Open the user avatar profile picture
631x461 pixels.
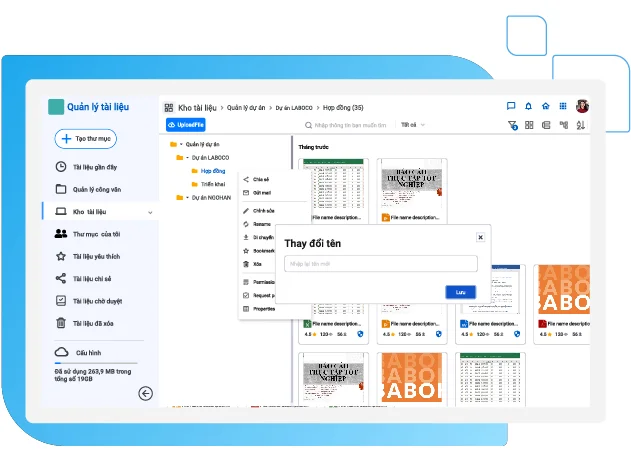pyautogui.click(x=582, y=106)
